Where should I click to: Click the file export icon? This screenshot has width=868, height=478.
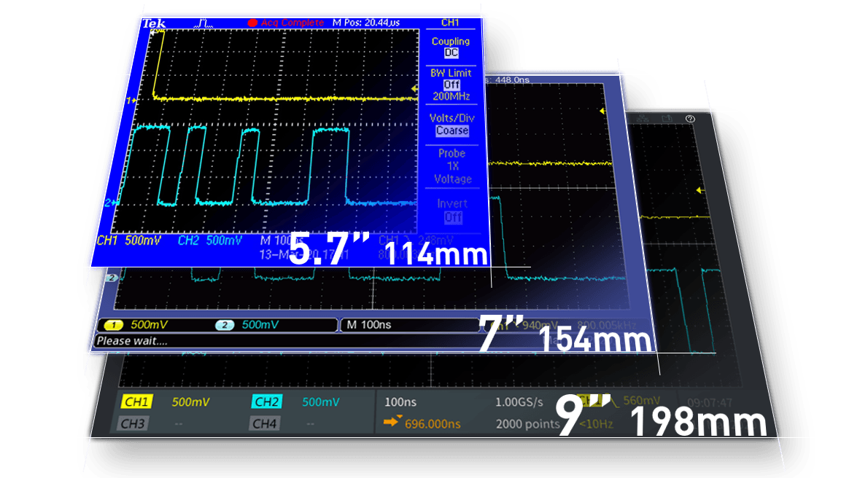point(666,119)
